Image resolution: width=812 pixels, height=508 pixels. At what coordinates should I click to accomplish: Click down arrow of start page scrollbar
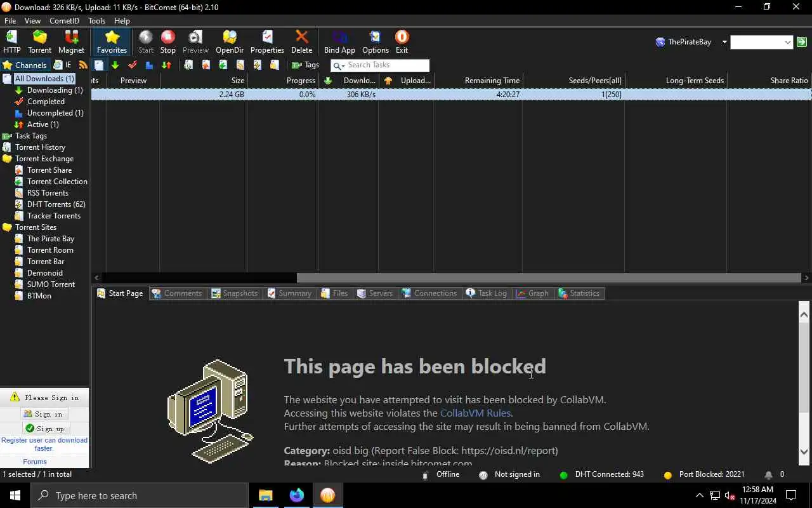pos(804,451)
